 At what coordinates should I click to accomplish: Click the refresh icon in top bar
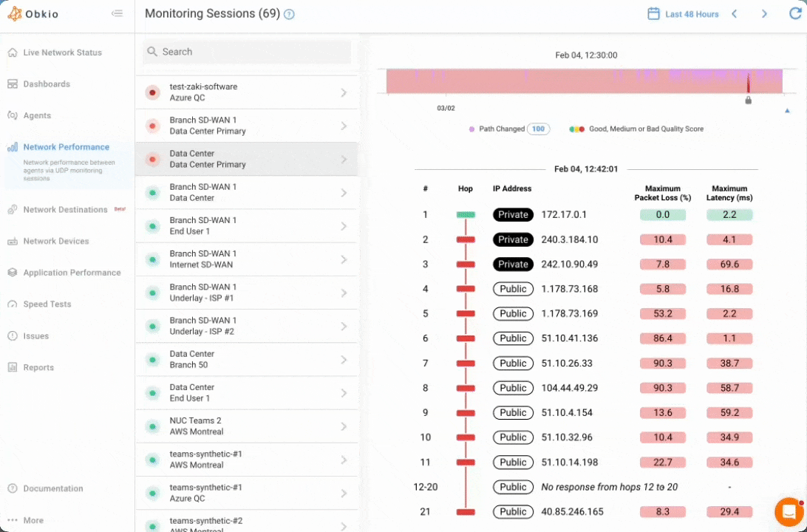click(794, 14)
